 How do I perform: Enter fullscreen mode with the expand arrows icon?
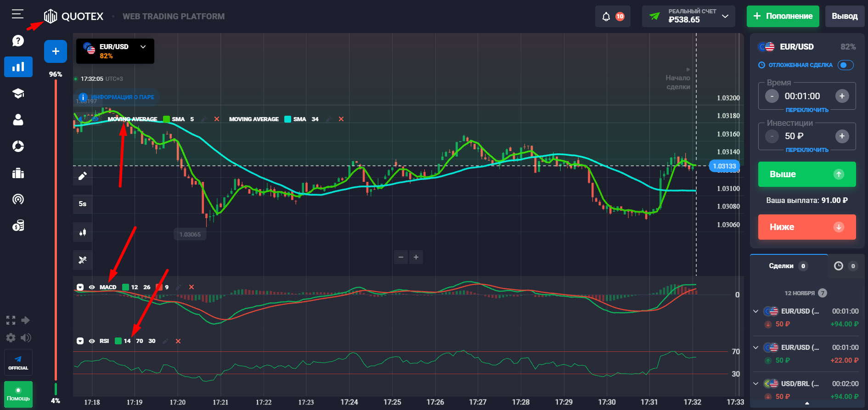tap(11, 320)
